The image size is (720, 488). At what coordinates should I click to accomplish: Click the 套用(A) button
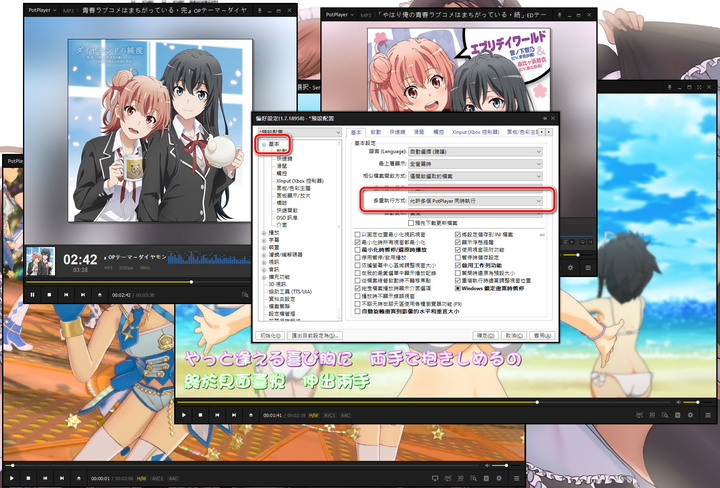click(x=542, y=336)
